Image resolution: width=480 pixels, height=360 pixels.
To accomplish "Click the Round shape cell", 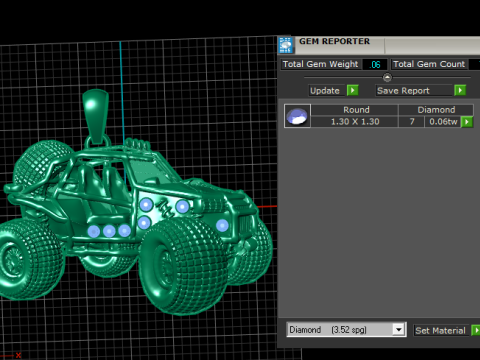I will point(355,110).
